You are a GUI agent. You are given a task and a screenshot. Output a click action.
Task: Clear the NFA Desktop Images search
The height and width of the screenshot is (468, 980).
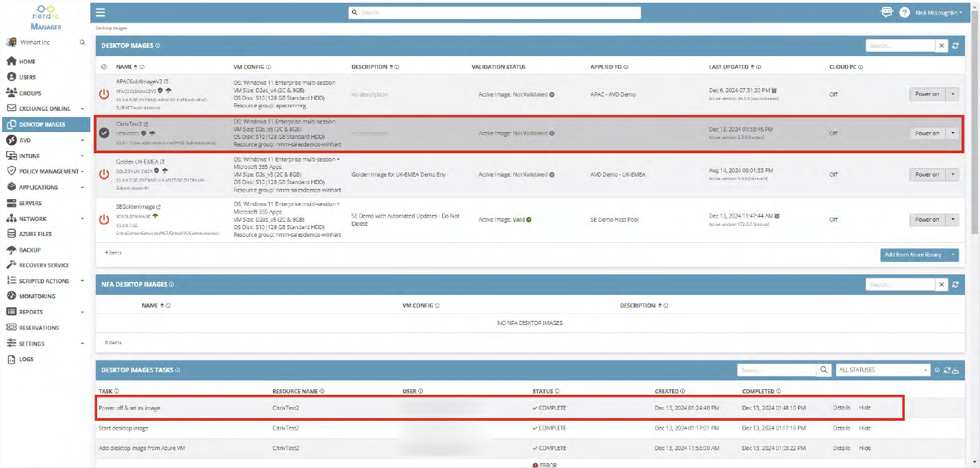942,285
